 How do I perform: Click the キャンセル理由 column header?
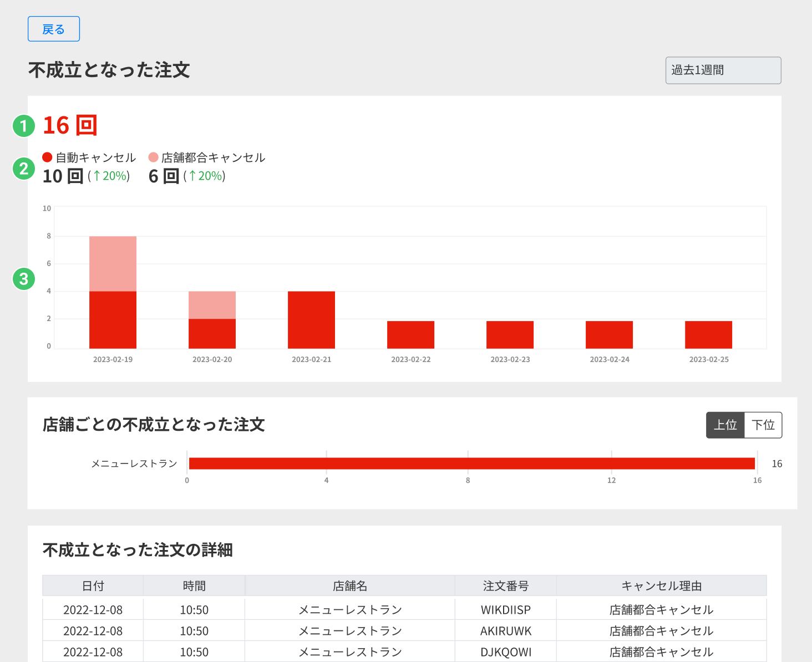pos(661,586)
